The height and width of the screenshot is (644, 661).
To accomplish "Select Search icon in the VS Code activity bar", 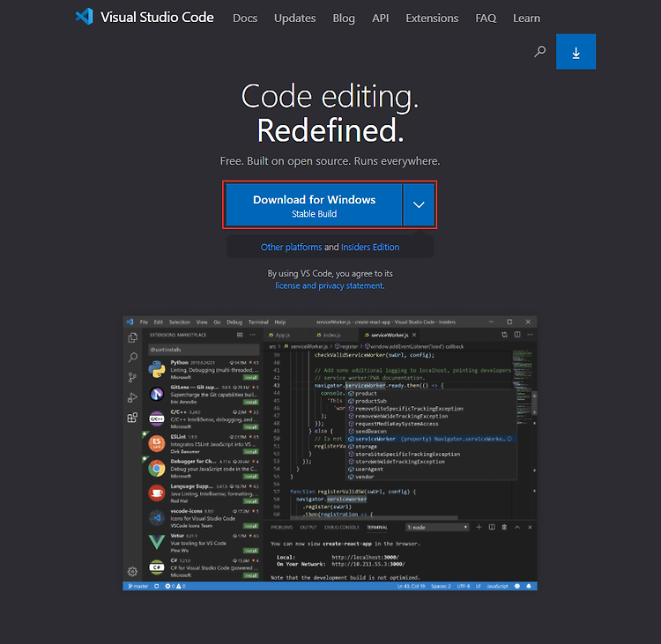I will click(132, 358).
